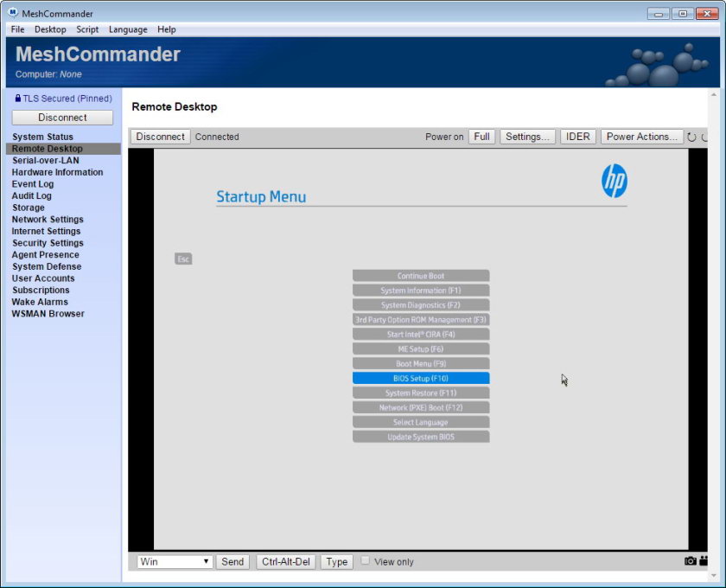The width and height of the screenshot is (726, 588).
Task: Open the Power Actions menu
Action: (642, 137)
